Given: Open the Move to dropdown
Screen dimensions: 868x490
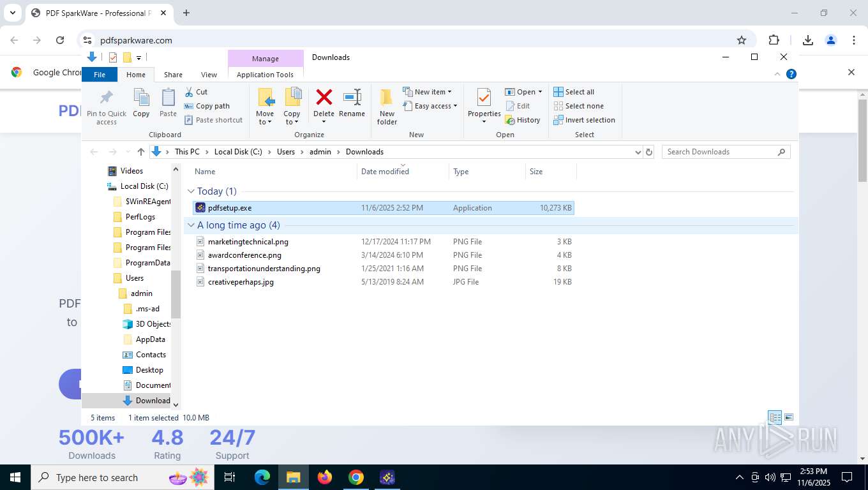Looking at the screenshot, I should [x=265, y=107].
